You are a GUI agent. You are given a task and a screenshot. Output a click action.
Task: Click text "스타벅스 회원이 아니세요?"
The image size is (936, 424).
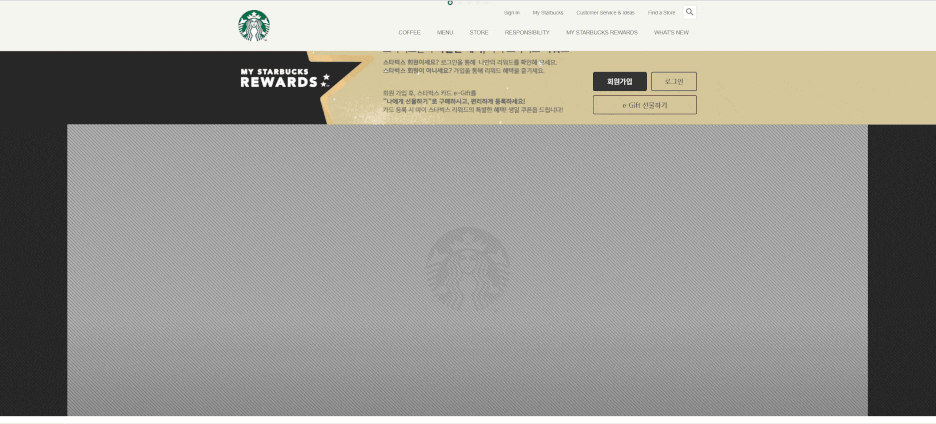pyautogui.click(x=417, y=70)
